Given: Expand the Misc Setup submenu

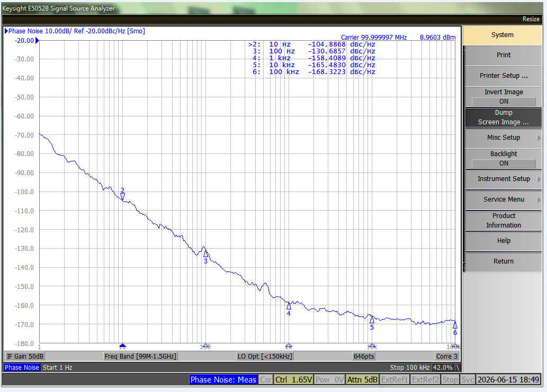Looking at the screenshot, I should (504, 138).
